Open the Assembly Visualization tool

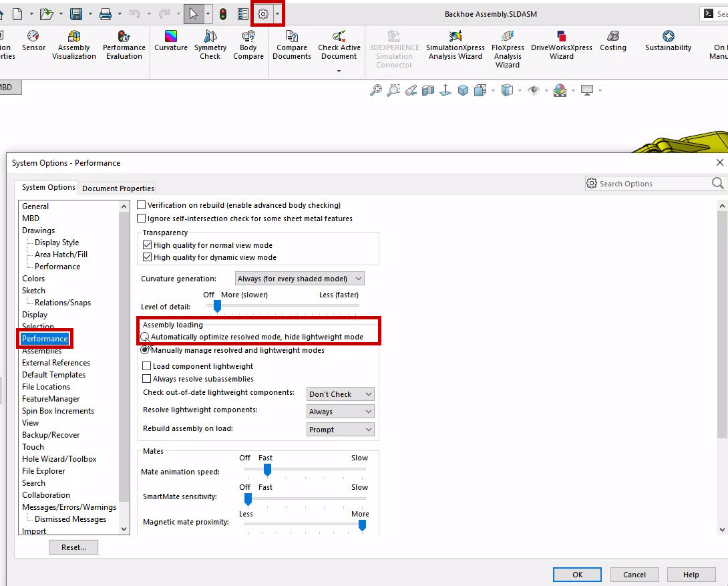(x=73, y=41)
